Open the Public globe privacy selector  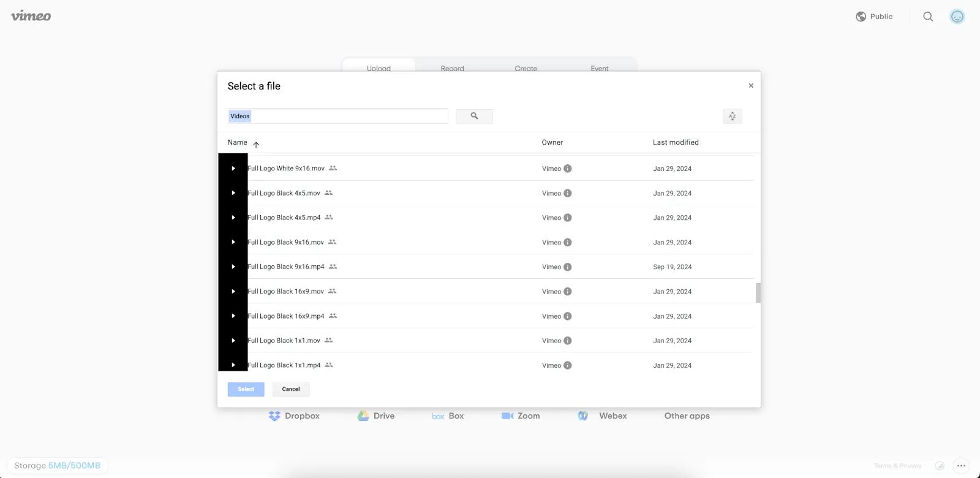(x=874, y=17)
